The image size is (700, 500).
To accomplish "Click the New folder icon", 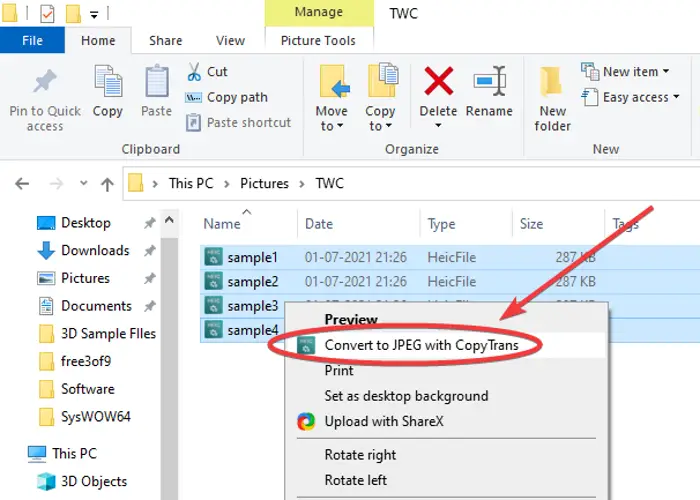I will pos(551,81).
